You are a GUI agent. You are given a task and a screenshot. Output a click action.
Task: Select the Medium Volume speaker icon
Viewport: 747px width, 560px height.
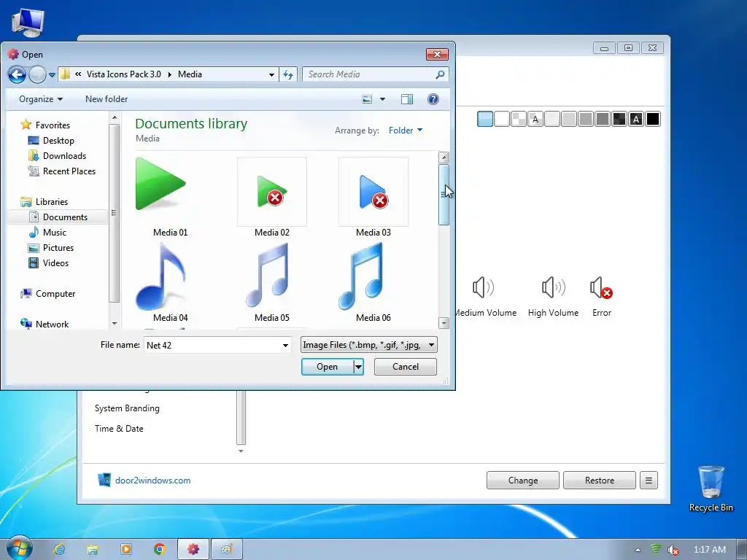tap(483, 287)
